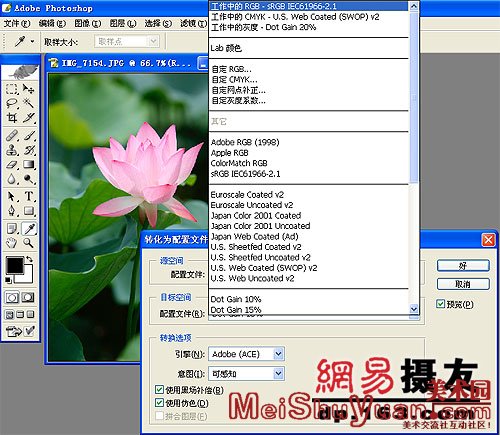Toggle the 预览(P) preview checkbox
500x435 pixels.
click(440, 304)
